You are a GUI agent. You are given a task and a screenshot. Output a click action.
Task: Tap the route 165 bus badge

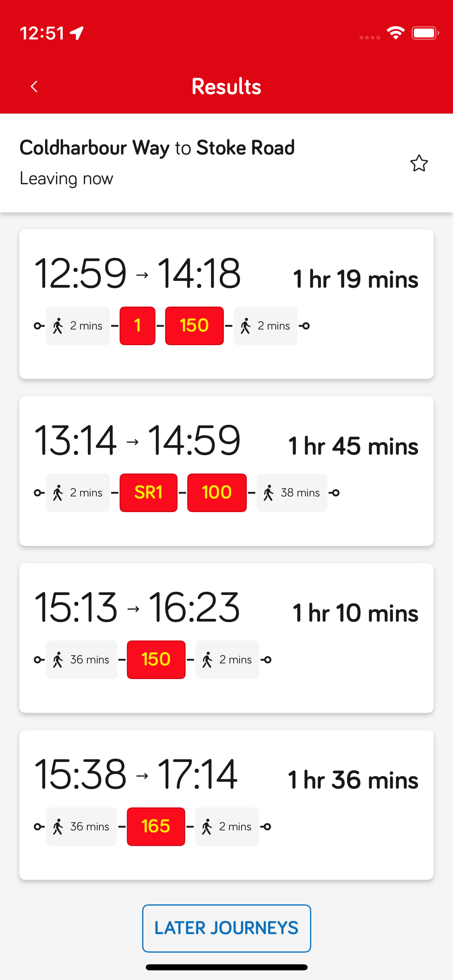coord(156,826)
